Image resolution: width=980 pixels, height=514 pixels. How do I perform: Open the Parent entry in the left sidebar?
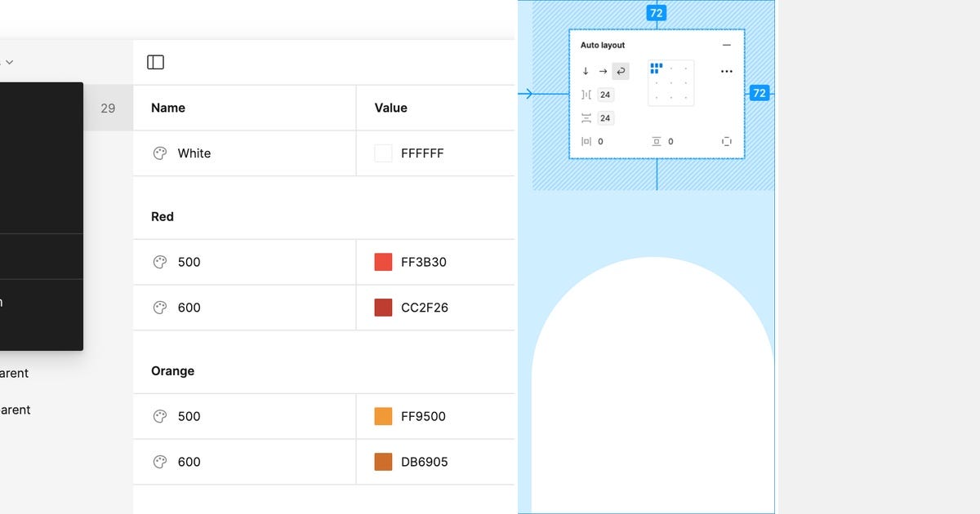[x=16, y=373]
